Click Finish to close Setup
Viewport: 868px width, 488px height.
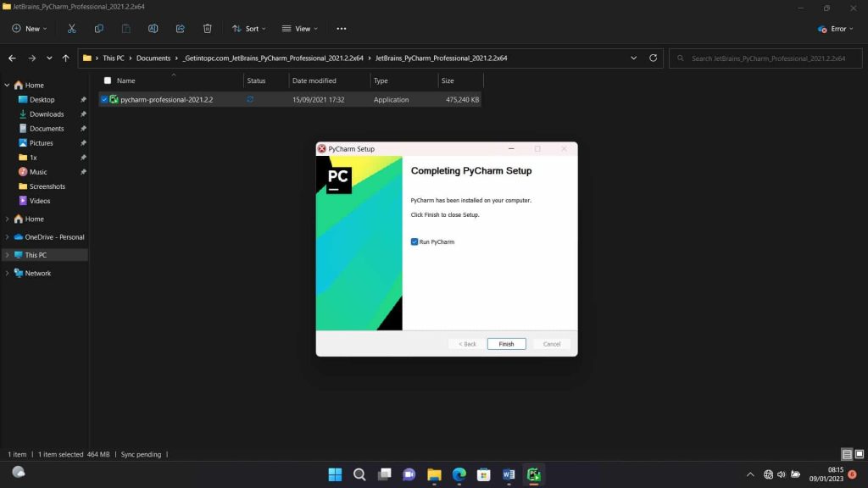click(x=506, y=344)
